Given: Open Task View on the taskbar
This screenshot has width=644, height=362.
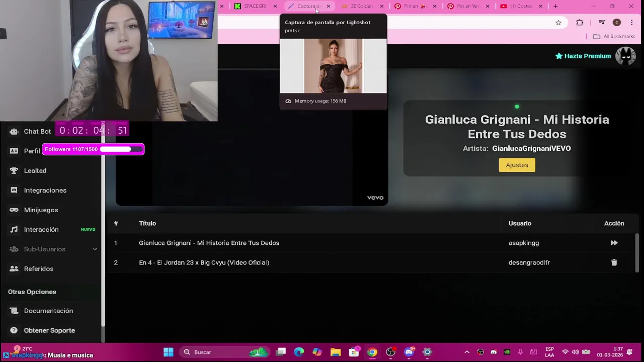Looking at the screenshot, I should coord(281,352).
